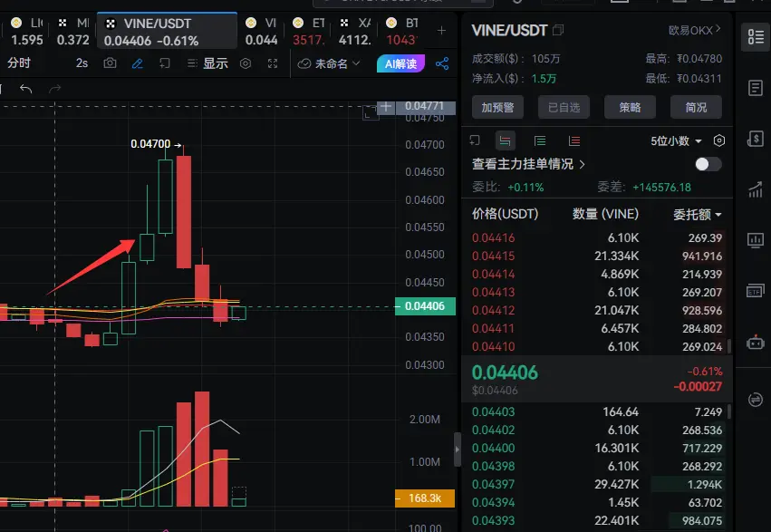This screenshot has height=532, width=771.
Task: Open the news document sidebar icon
Action: click(756, 89)
